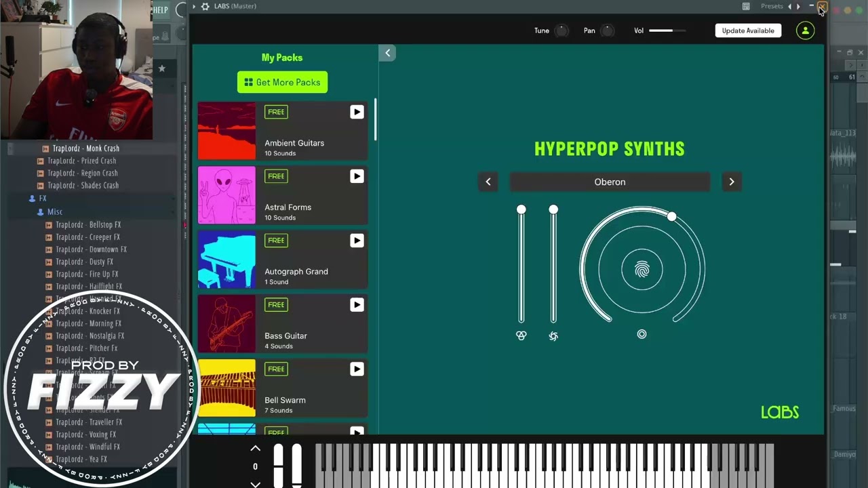The width and height of the screenshot is (868, 488).
Task: Open the HELP menu in FL Studio
Action: pyautogui.click(x=160, y=9)
